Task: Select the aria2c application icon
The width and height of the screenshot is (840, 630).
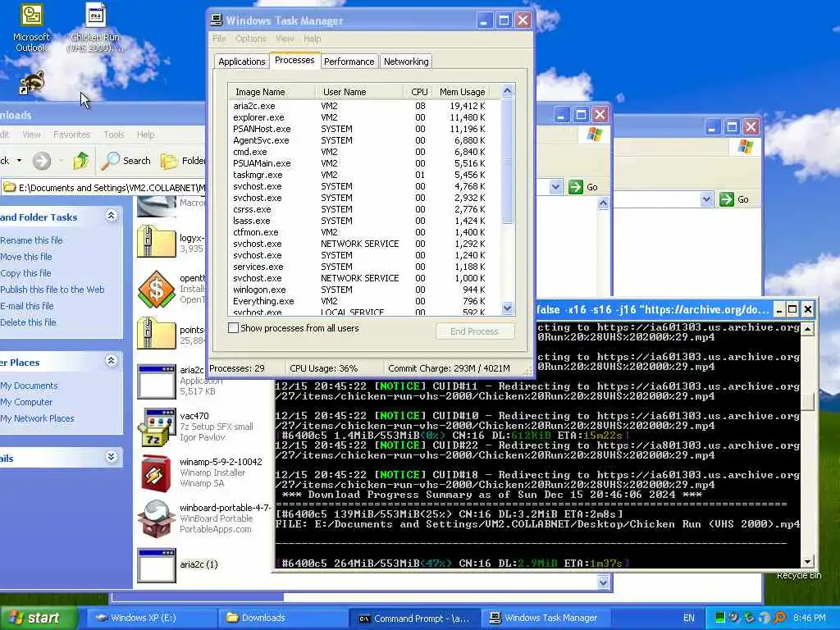Action: tap(156, 381)
